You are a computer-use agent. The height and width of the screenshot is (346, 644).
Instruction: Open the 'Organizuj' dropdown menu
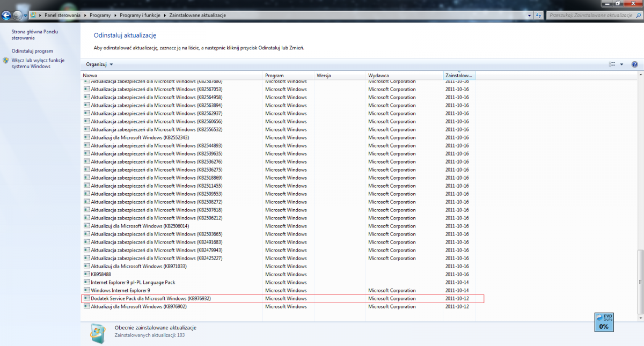coord(100,64)
